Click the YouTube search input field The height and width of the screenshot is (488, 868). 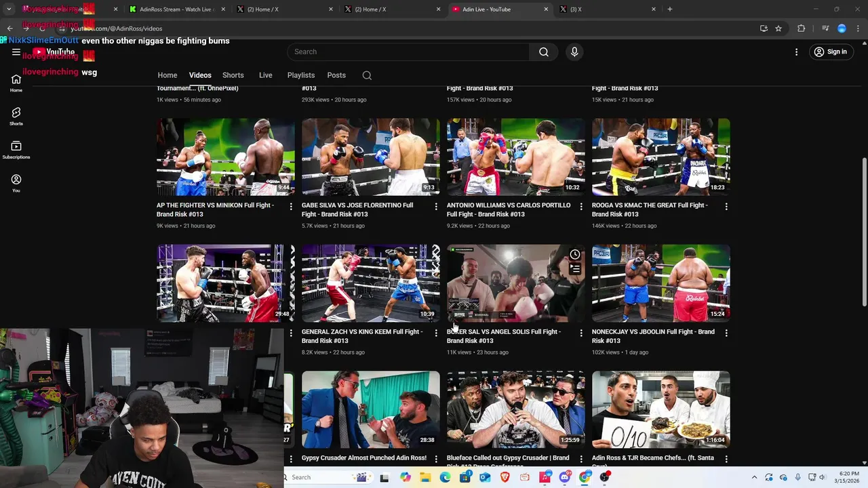pos(408,52)
